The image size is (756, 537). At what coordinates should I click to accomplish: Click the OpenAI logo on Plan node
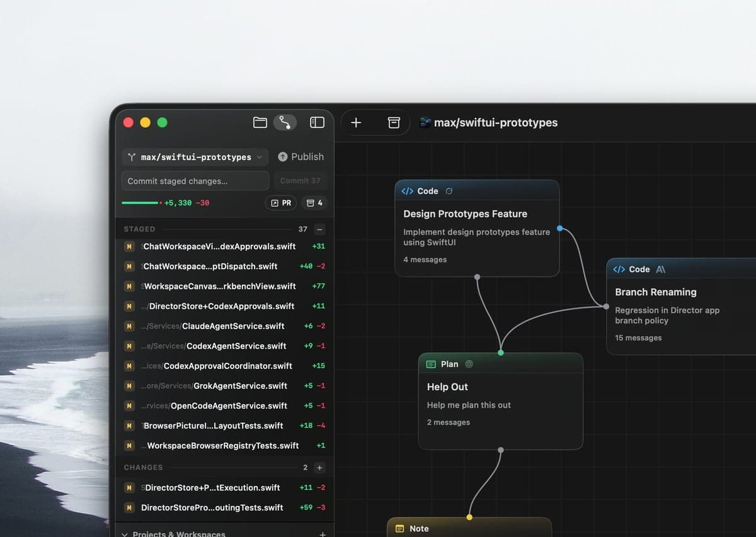coord(469,364)
